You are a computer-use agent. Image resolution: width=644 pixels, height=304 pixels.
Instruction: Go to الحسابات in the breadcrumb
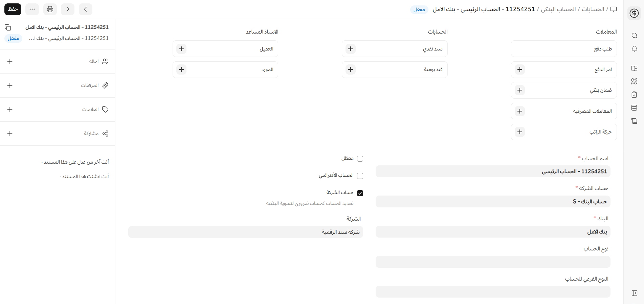(593, 9)
